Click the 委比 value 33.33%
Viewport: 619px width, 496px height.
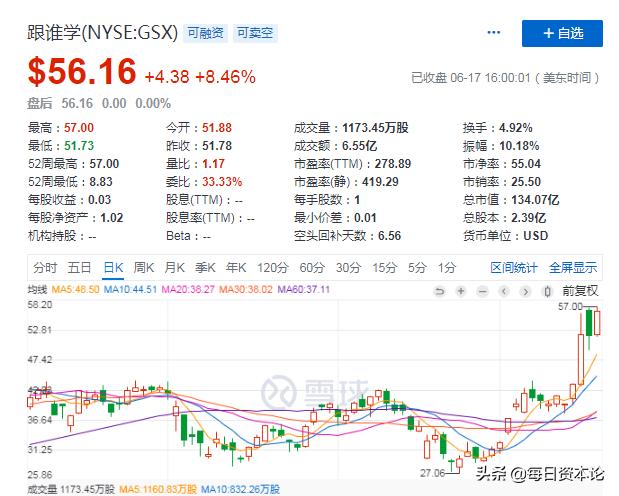click(x=222, y=182)
